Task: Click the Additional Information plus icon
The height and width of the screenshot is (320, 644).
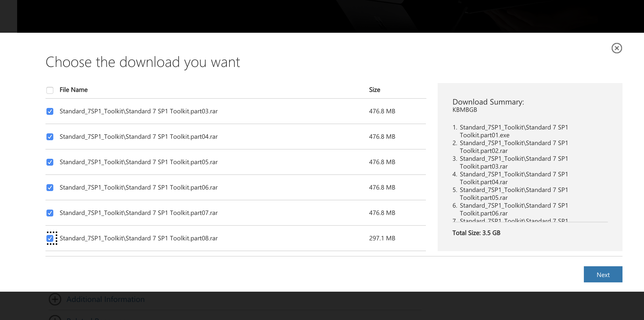Action: pos(55,299)
